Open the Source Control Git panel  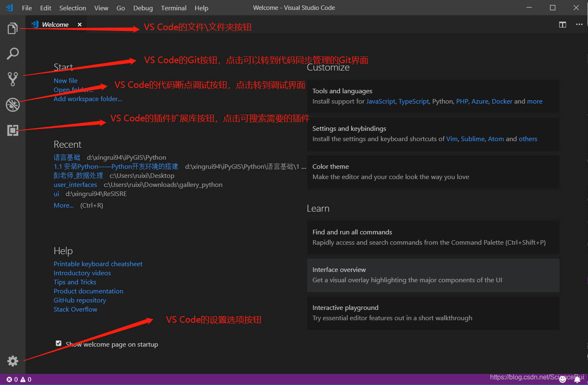click(x=12, y=79)
